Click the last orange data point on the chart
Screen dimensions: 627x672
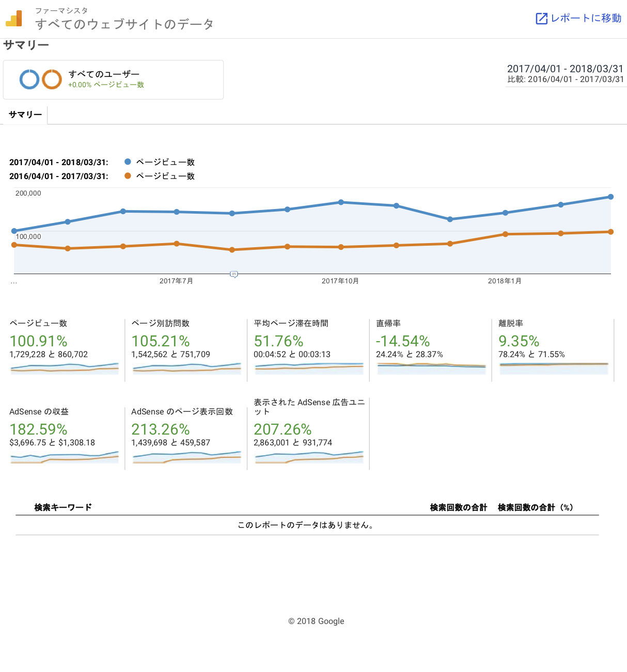pos(610,232)
